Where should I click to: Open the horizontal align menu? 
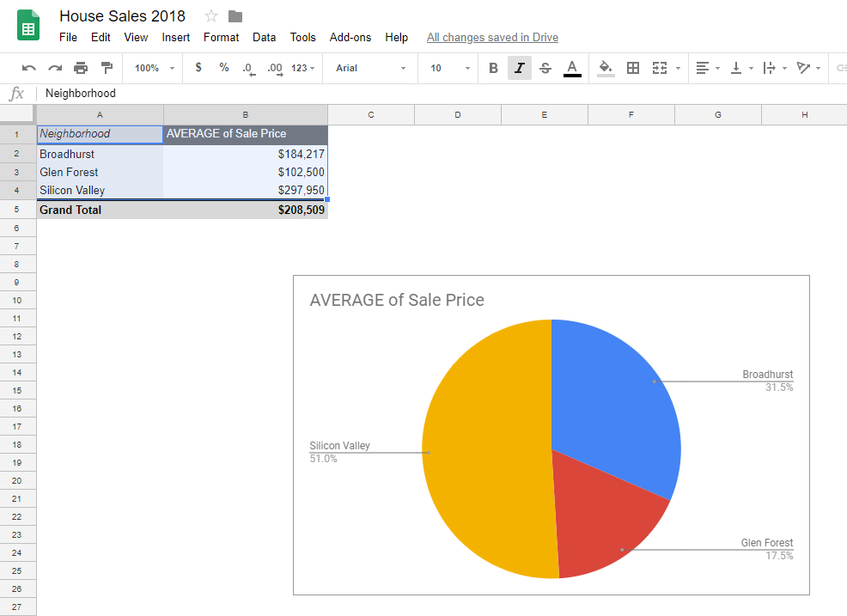702,68
